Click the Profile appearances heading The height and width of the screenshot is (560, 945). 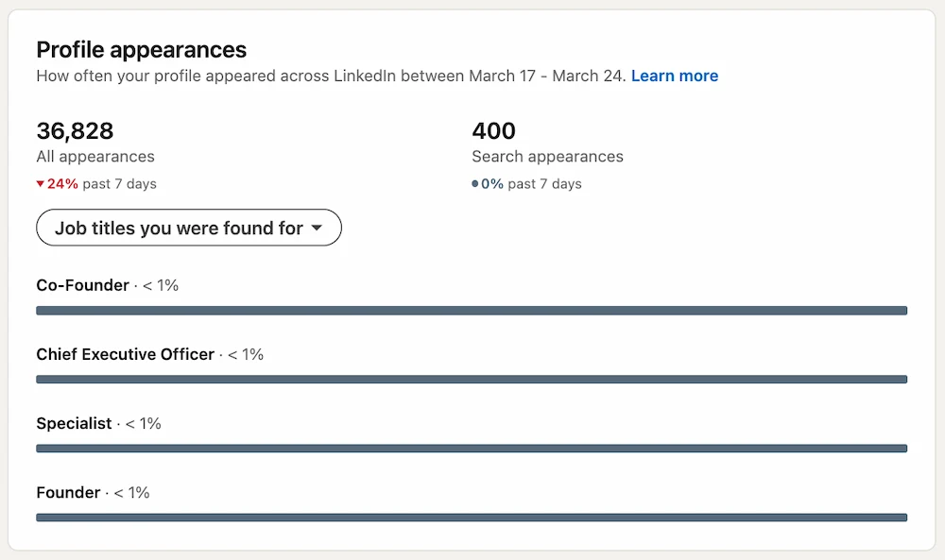[141, 50]
